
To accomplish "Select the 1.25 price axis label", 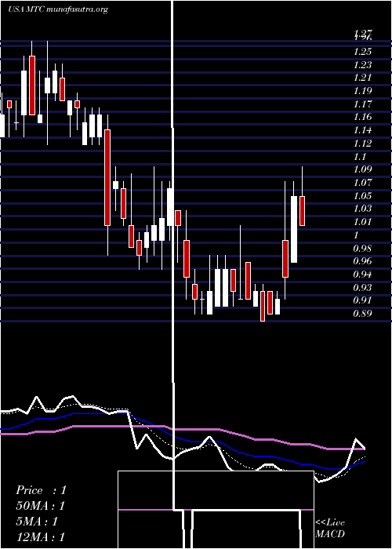I will coord(362,52).
